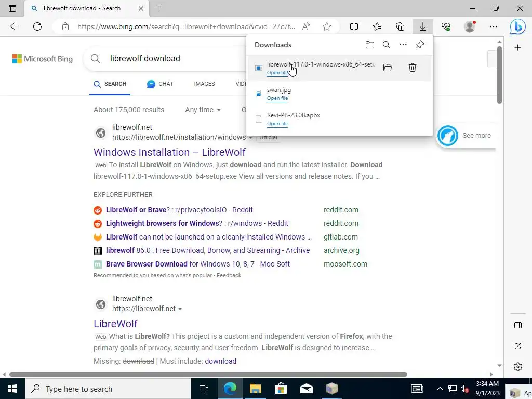This screenshot has width=532, height=399.
Task: Close the librewolf download tab
Action: coord(141,8)
